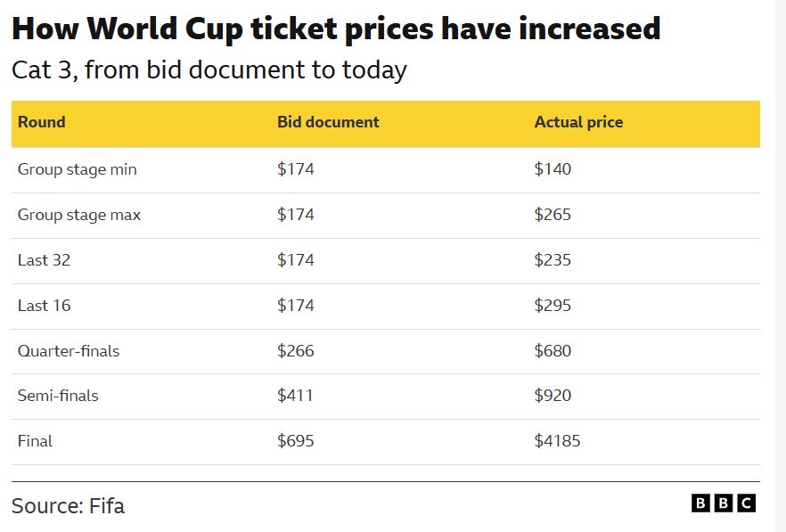Select the Group stage max row label
The image size is (786, 532).
(79, 215)
